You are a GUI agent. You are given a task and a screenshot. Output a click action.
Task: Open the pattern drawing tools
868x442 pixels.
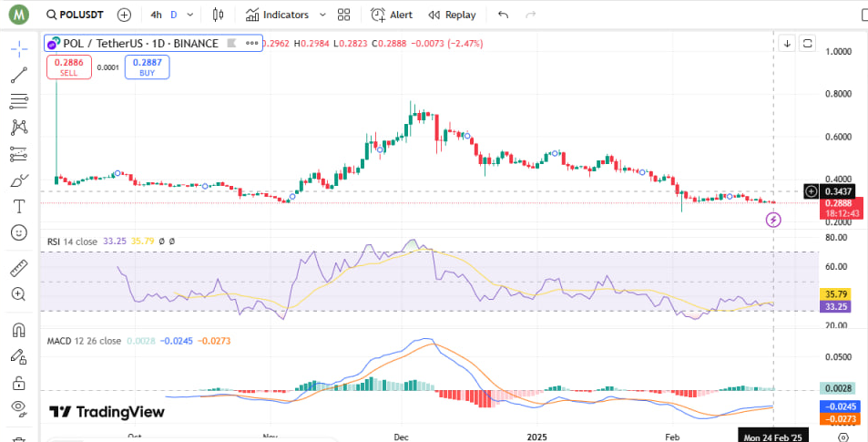click(x=19, y=128)
